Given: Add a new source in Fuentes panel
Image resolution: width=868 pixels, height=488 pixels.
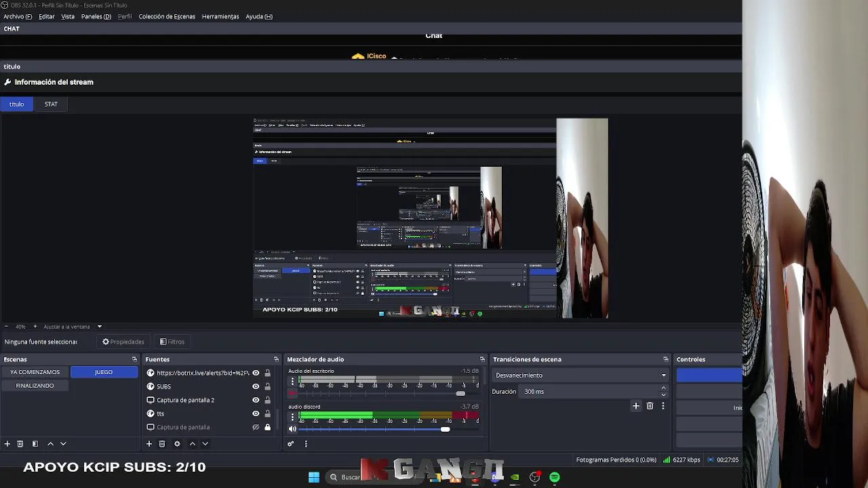Looking at the screenshot, I should tap(149, 444).
